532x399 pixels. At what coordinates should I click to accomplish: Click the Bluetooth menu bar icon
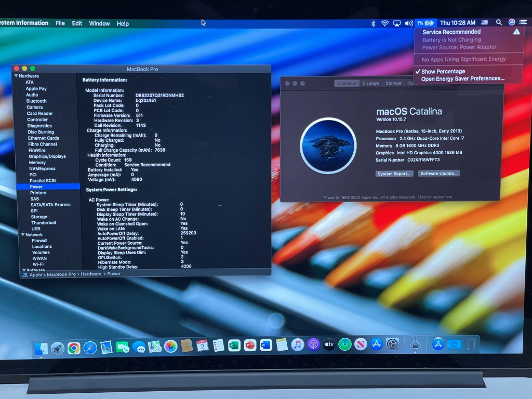coord(373,23)
